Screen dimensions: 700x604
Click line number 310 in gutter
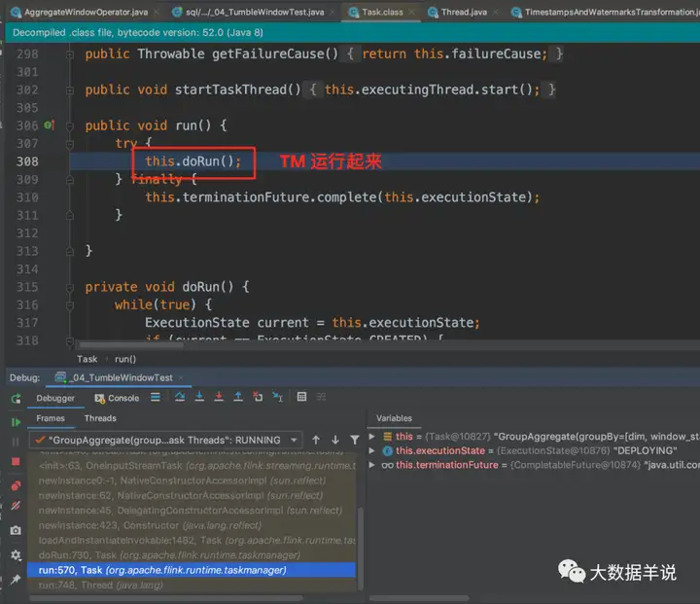27,197
